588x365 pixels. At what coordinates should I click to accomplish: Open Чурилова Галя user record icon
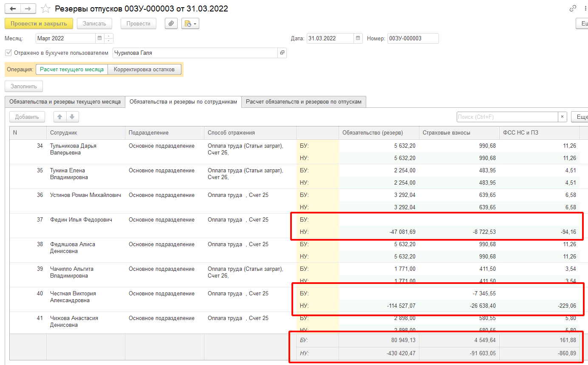282,53
